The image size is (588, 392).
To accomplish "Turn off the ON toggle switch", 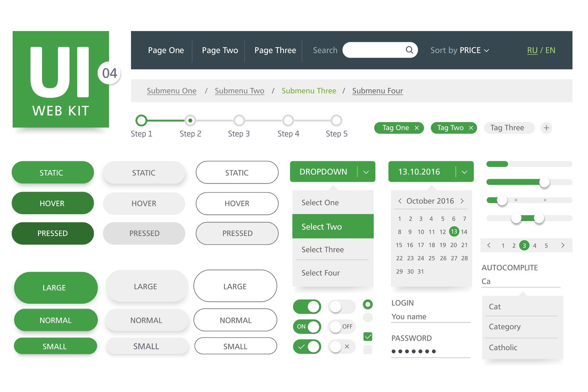I will pyautogui.click(x=307, y=327).
